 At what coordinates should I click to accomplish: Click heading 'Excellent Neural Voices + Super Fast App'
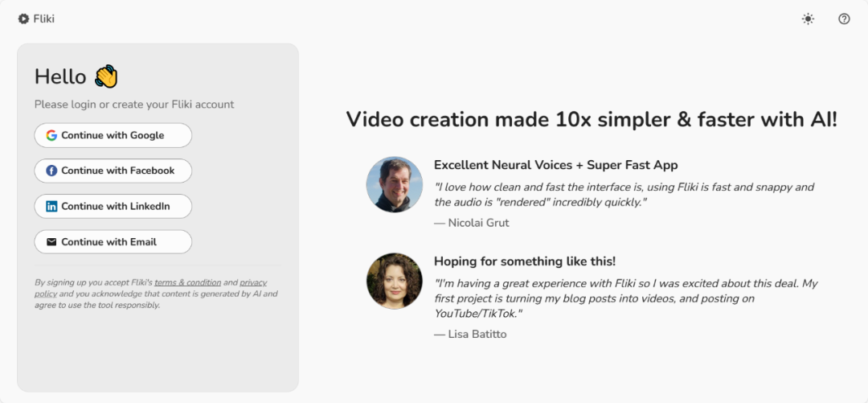(556, 165)
